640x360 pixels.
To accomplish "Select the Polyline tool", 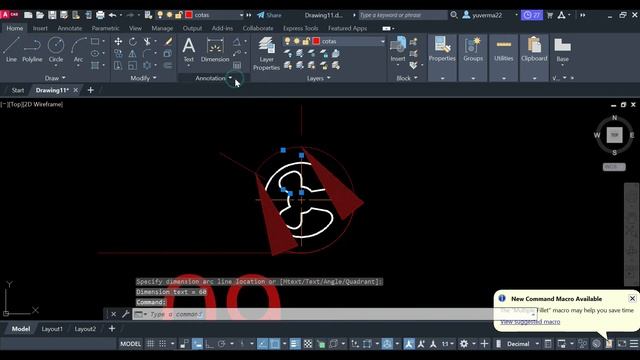I will point(32,49).
